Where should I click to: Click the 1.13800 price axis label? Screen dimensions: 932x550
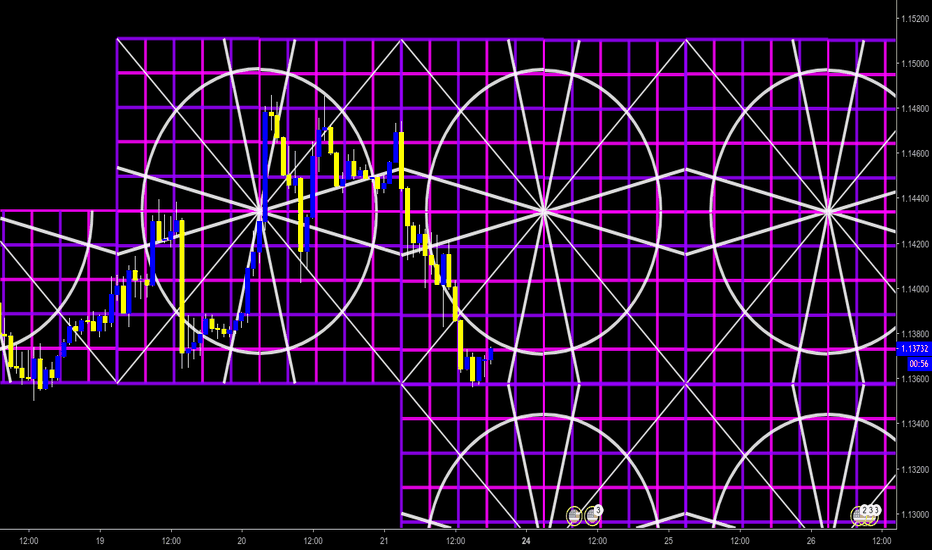915,334
